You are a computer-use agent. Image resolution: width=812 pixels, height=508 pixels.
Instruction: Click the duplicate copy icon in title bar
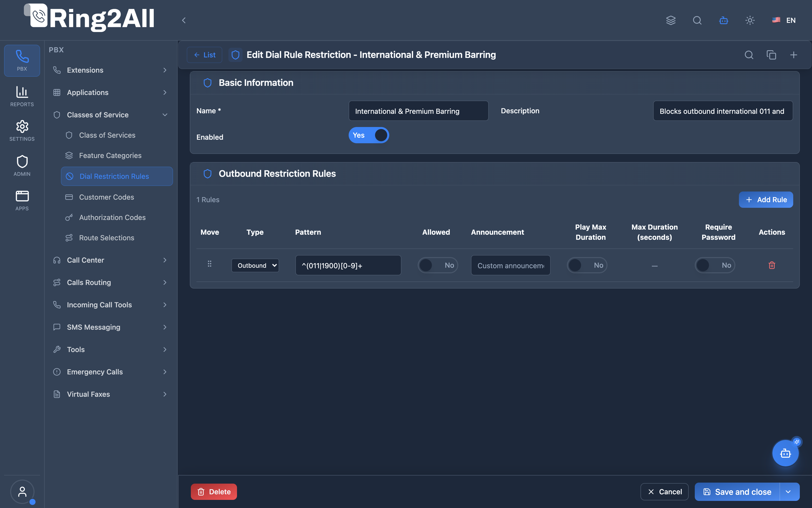point(771,55)
